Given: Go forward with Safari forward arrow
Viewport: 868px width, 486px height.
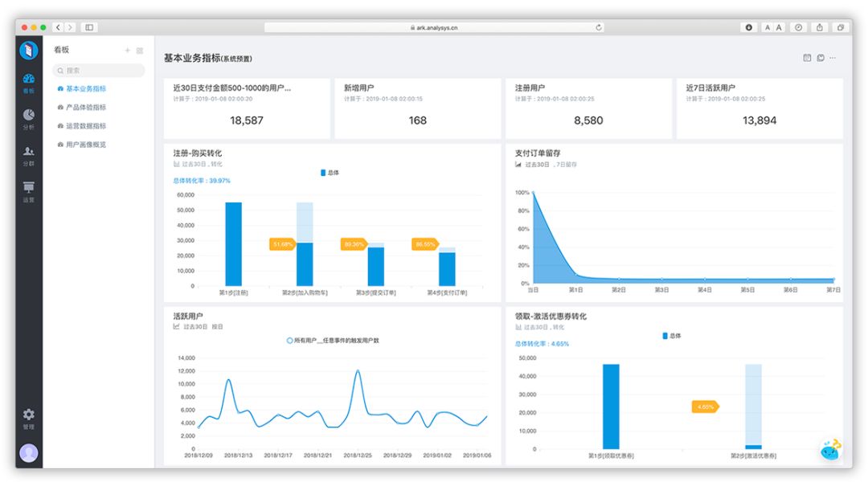Looking at the screenshot, I should click(70, 27).
